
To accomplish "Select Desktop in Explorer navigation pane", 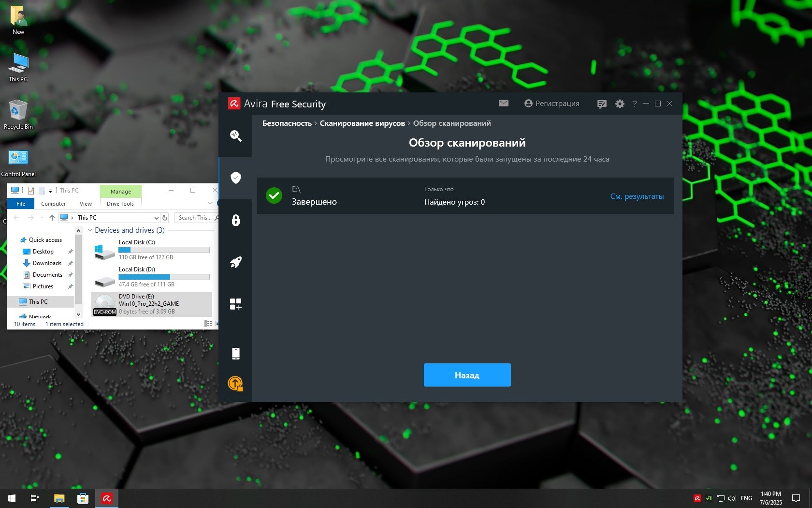I will pyautogui.click(x=38, y=252).
